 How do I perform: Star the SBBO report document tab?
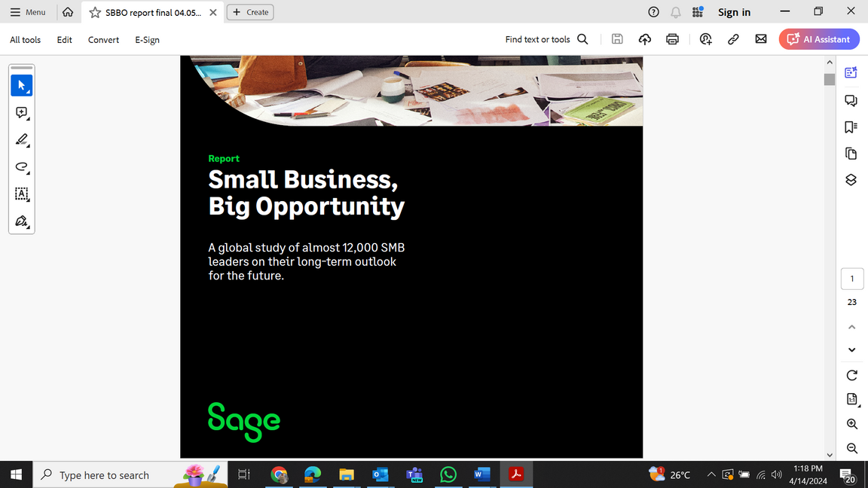coord(95,12)
